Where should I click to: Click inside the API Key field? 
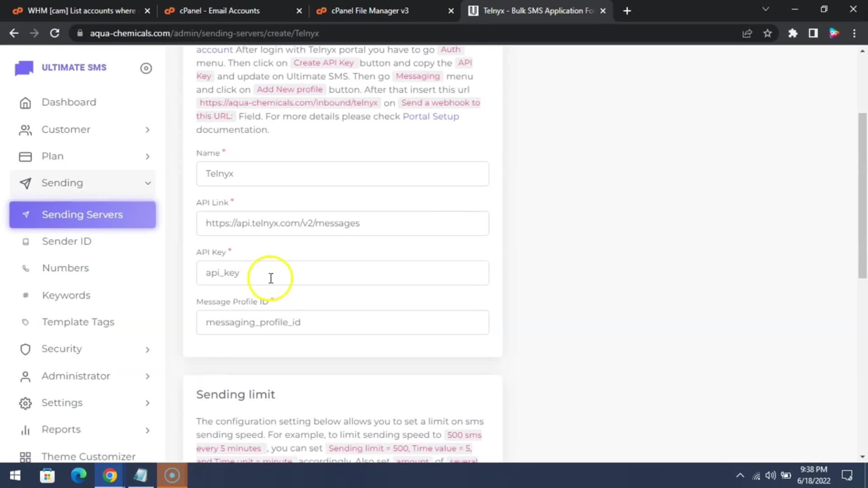coord(342,273)
